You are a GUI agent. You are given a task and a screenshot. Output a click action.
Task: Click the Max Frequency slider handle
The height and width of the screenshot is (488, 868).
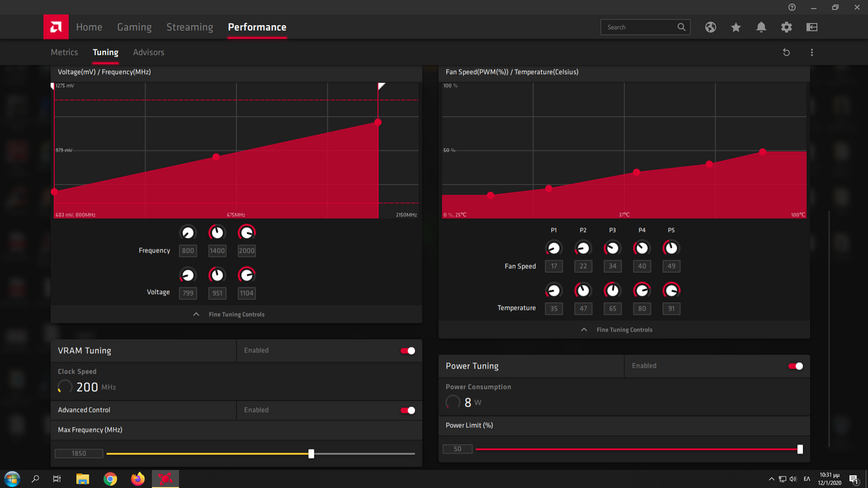(311, 453)
